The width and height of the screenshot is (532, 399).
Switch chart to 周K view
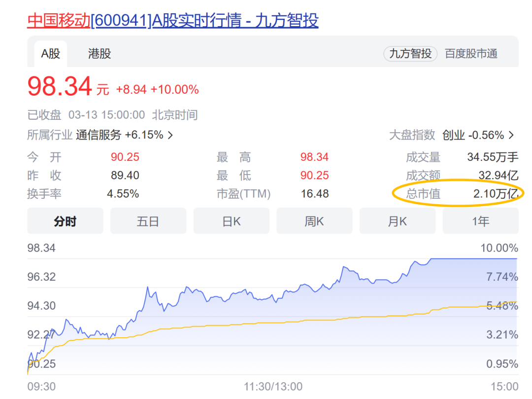314,221
